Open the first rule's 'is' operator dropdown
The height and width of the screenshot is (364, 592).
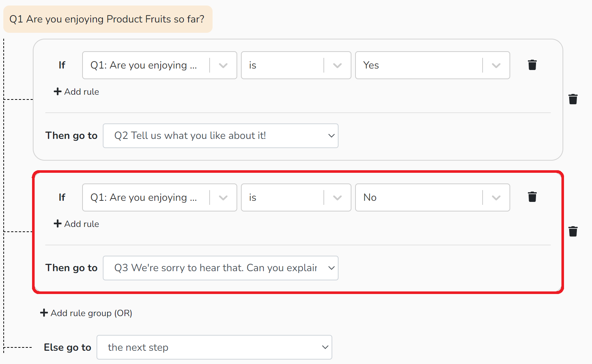[x=296, y=65]
